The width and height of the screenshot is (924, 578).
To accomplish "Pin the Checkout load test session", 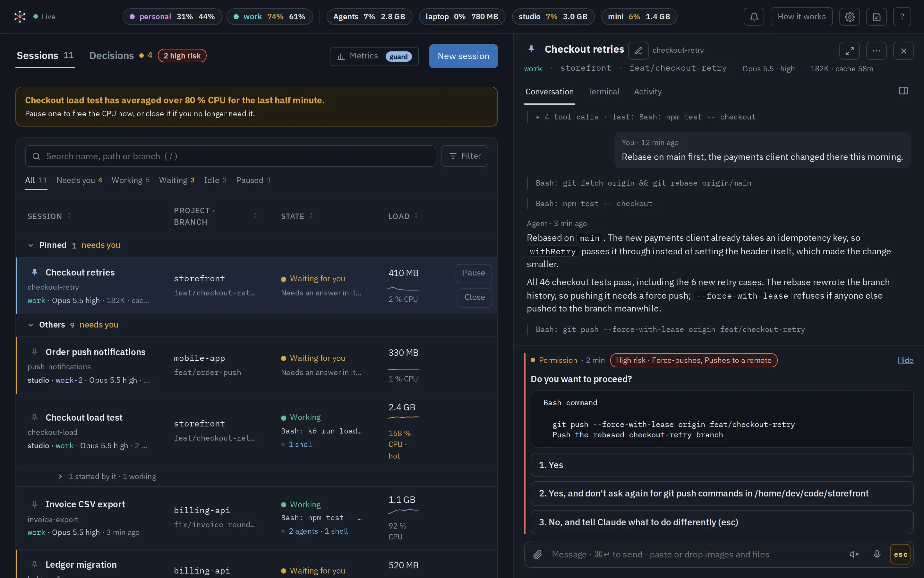I will pos(34,417).
